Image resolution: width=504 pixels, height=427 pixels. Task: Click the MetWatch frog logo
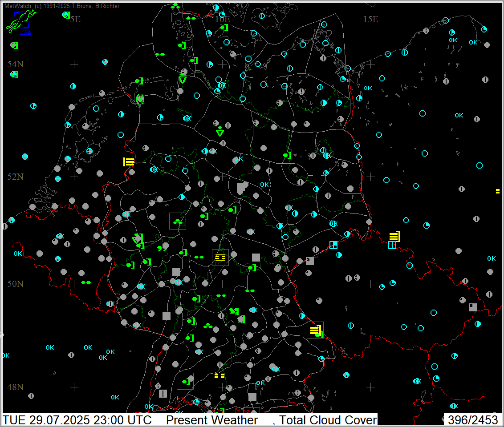pyautogui.click(x=21, y=21)
